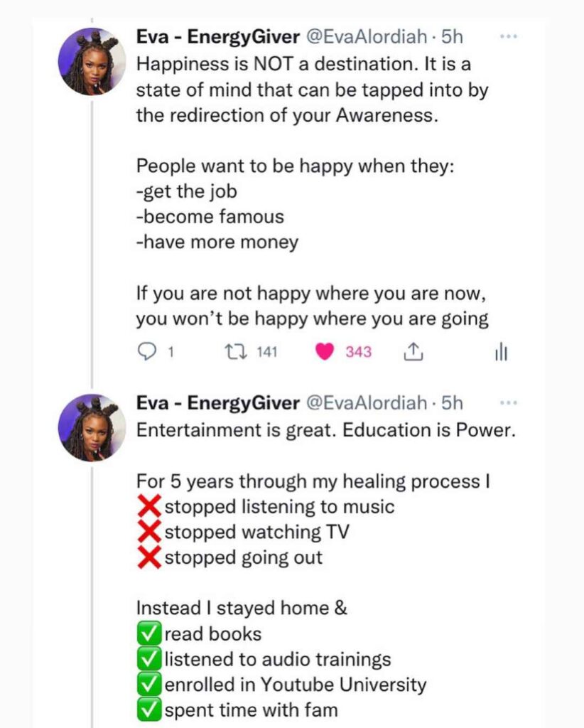Click the 5h timestamp on second tweet

click(x=452, y=403)
